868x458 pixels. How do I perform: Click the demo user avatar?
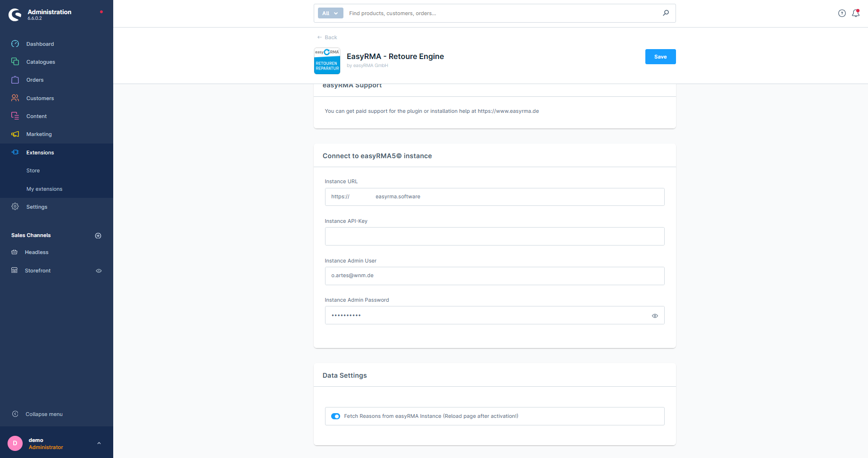coord(15,443)
